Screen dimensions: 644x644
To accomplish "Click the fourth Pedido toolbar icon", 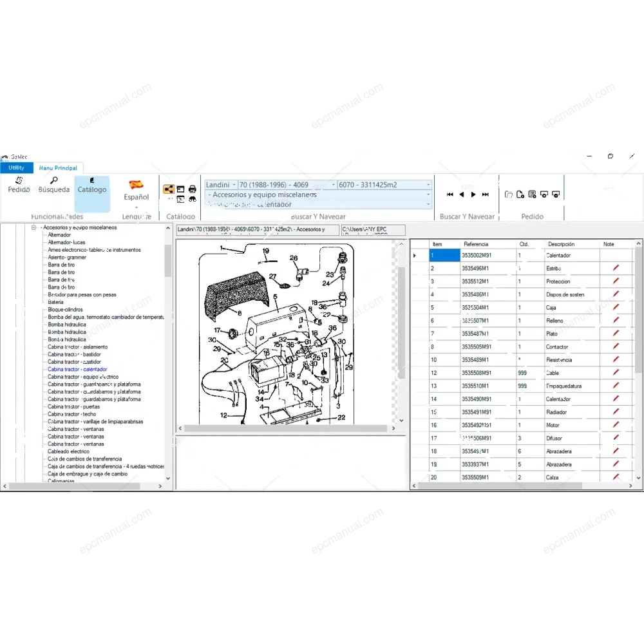I will tap(544, 194).
